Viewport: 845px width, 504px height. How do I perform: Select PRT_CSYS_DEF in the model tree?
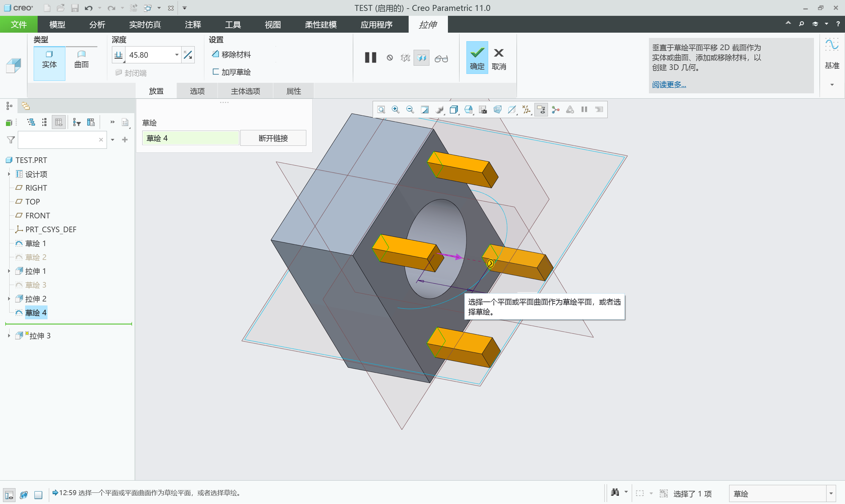pos(51,230)
